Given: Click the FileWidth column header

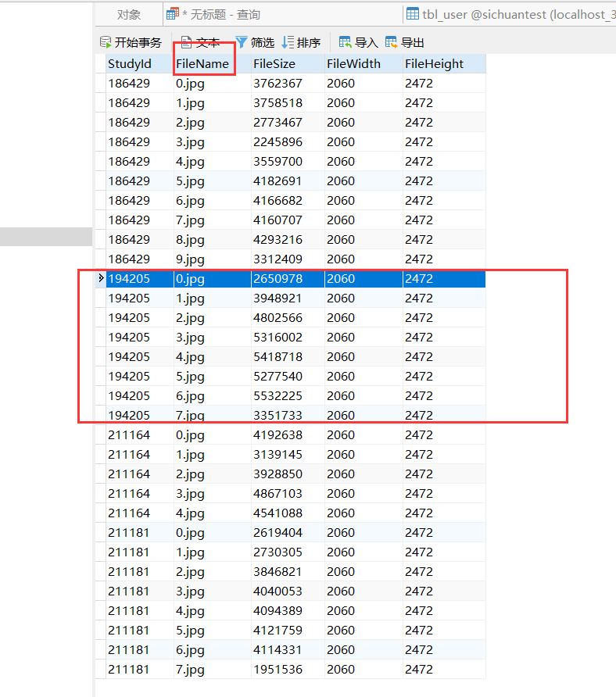Looking at the screenshot, I should pyautogui.click(x=353, y=64).
